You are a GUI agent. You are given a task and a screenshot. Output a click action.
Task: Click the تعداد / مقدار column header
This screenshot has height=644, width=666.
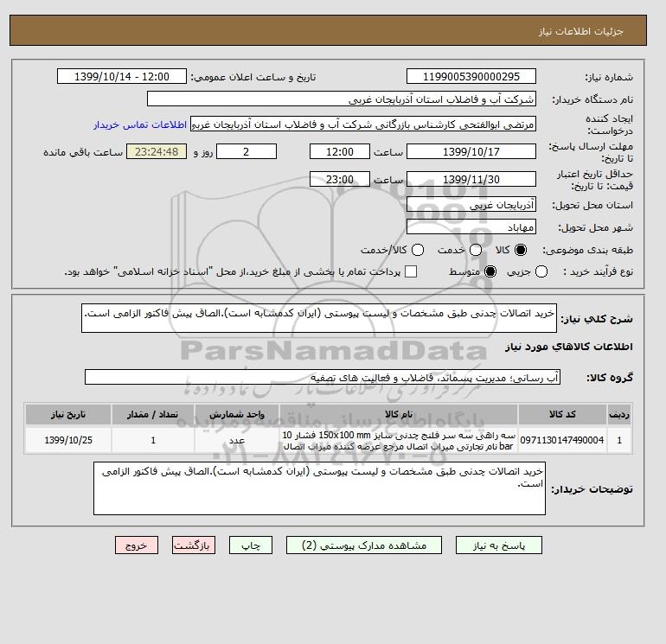pyautogui.click(x=153, y=414)
